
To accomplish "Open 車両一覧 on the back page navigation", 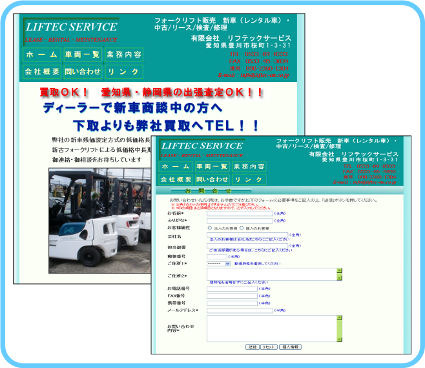I will click(83, 55).
